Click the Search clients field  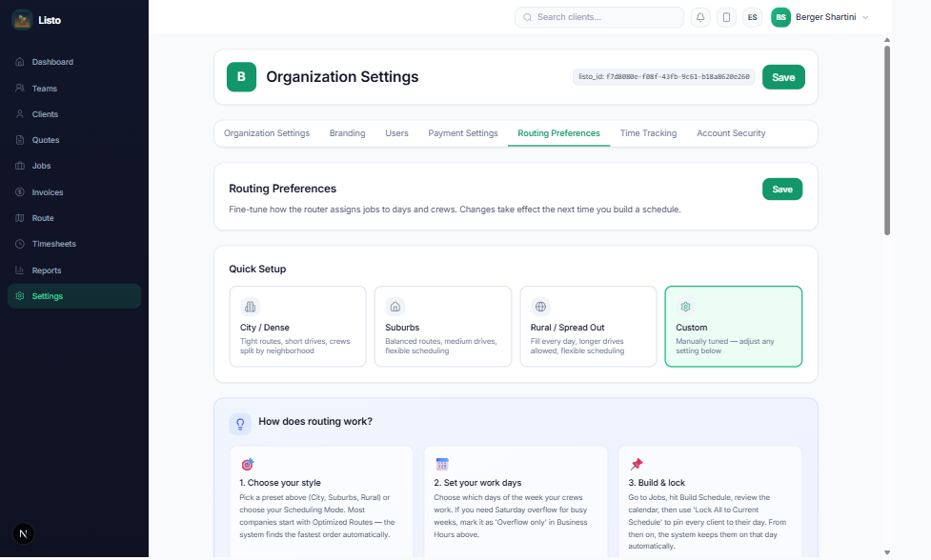tap(599, 17)
